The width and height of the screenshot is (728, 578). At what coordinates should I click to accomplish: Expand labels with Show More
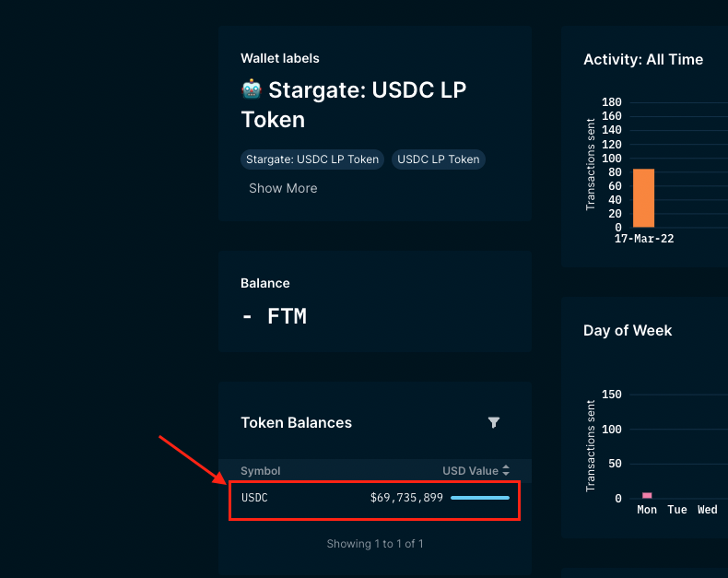[283, 188]
